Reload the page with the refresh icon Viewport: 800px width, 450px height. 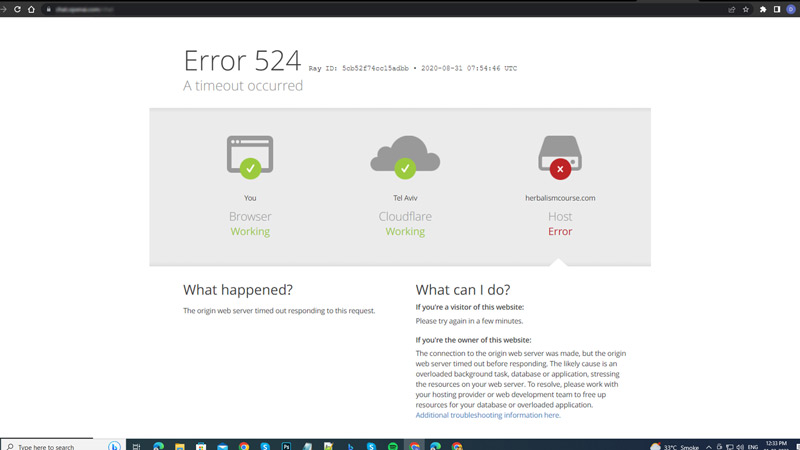[17, 9]
